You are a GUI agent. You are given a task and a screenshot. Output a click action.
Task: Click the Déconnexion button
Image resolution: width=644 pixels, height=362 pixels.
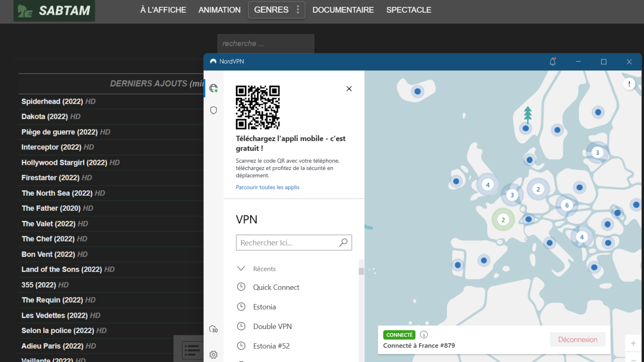(578, 339)
